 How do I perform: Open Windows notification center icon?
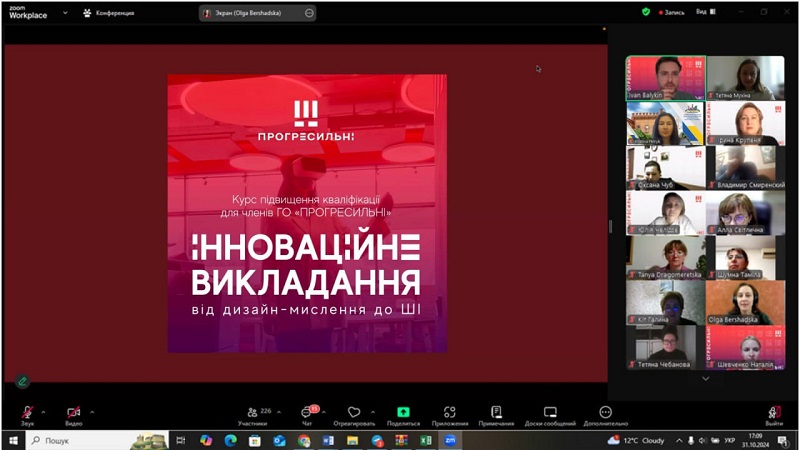pyautogui.click(x=783, y=440)
